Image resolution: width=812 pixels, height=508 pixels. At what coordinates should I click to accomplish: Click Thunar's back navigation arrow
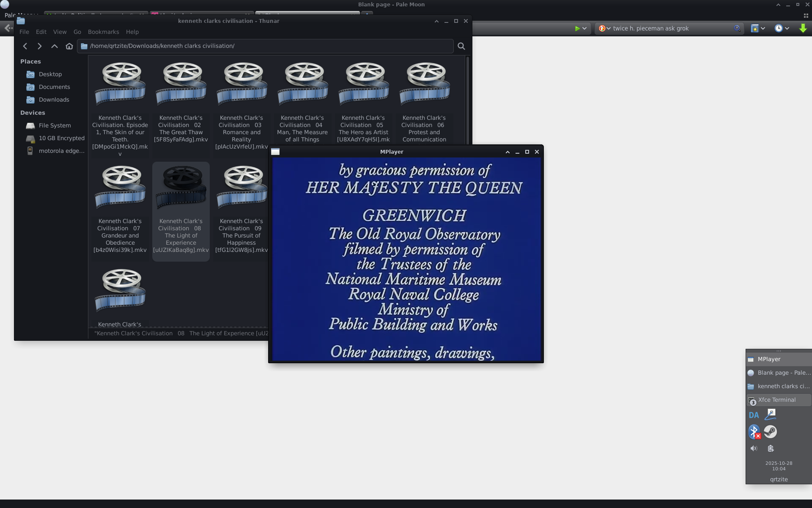pos(25,46)
